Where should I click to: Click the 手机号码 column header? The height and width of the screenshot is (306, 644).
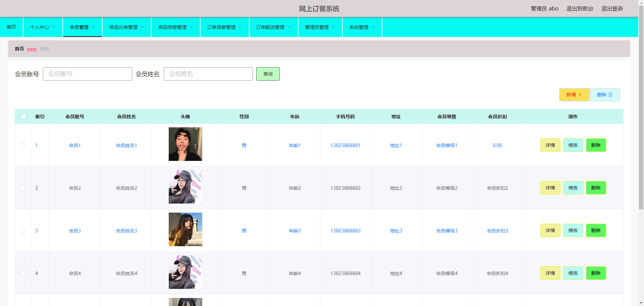coord(345,117)
